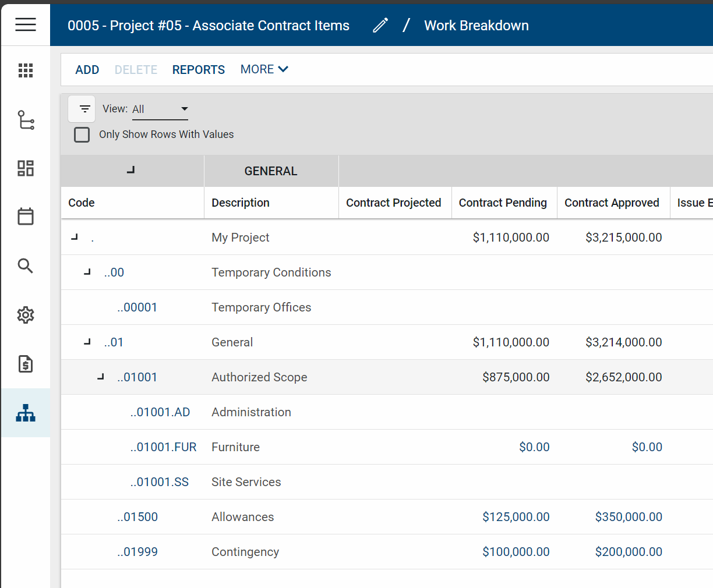Collapse the ..00 Temporary Conditions row
Viewport: 713px width, 588px height.
[x=87, y=272]
